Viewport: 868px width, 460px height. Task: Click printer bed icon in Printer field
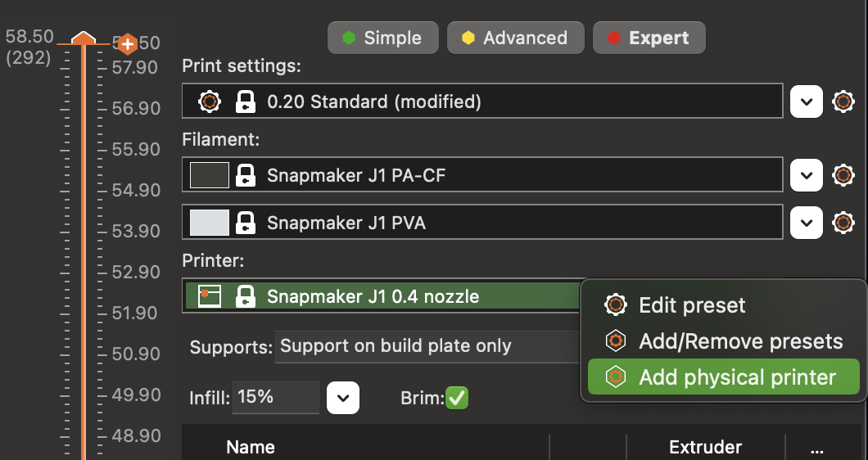210,296
